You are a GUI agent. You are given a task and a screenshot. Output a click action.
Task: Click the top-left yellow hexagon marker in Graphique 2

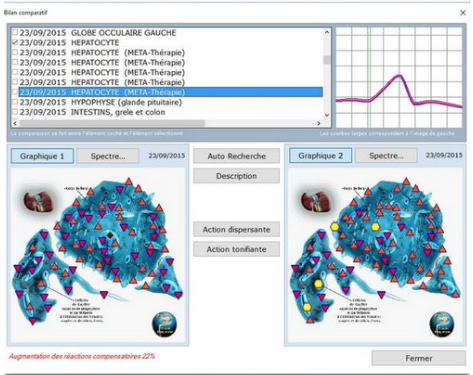coord(334,227)
